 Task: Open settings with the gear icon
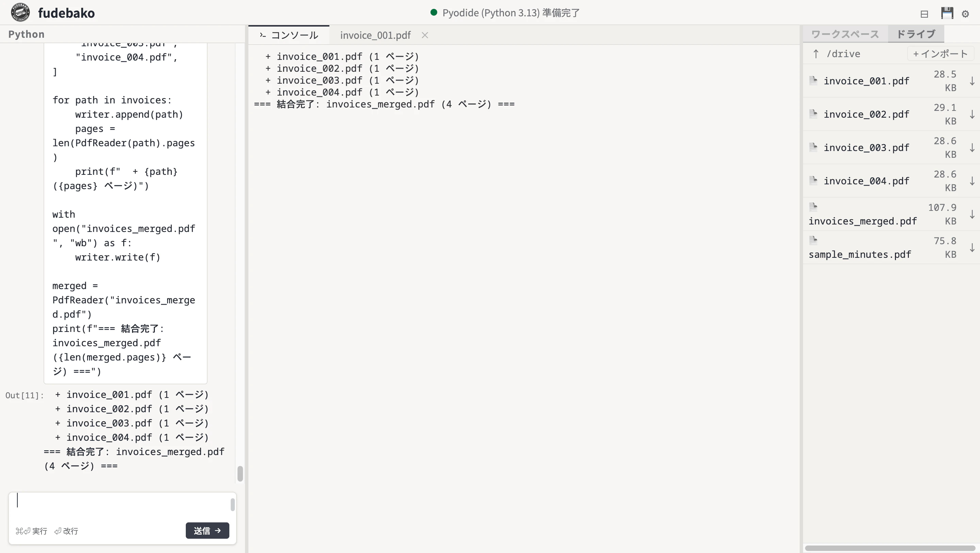pyautogui.click(x=965, y=14)
